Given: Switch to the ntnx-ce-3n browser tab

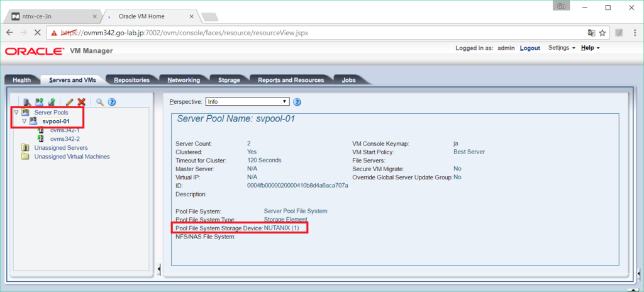Looking at the screenshot, I should tap(52, 16).
